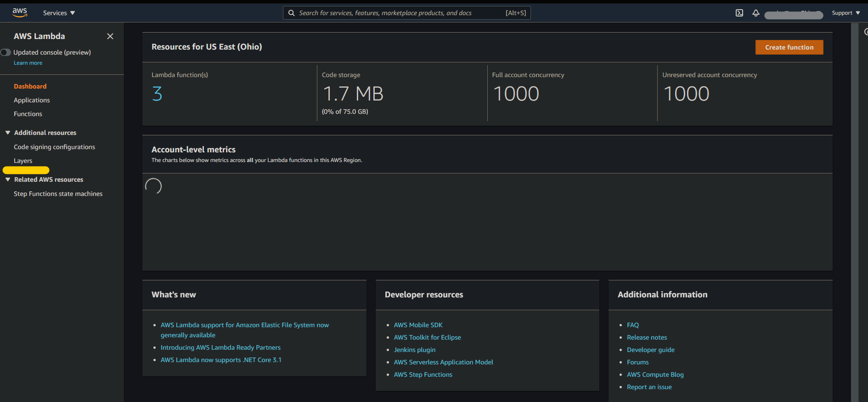Open Step Functions state machines
The width and height of the screenshot is (868, 402).
(x=58, y=194)
